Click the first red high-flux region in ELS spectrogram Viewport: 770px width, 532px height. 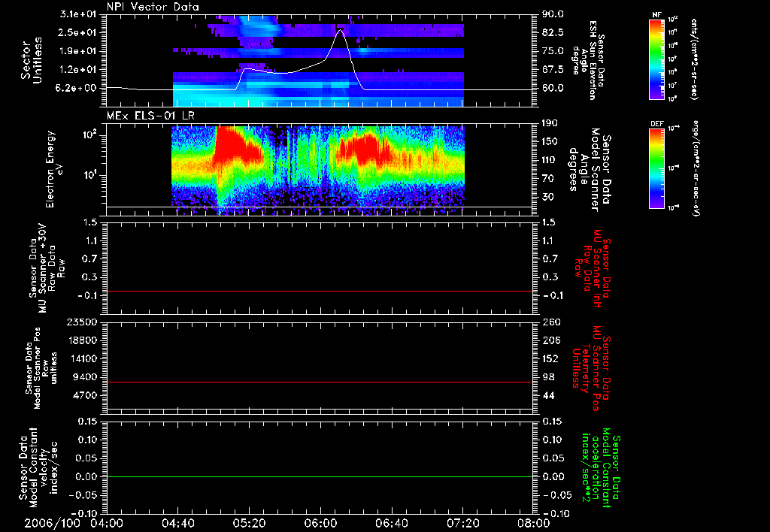(235, 145)
